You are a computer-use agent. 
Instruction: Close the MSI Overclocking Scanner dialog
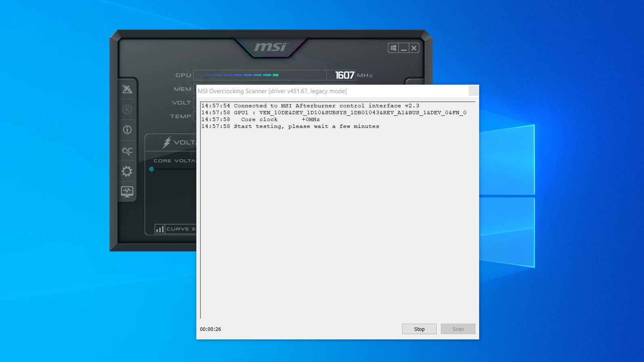[474, 91]
